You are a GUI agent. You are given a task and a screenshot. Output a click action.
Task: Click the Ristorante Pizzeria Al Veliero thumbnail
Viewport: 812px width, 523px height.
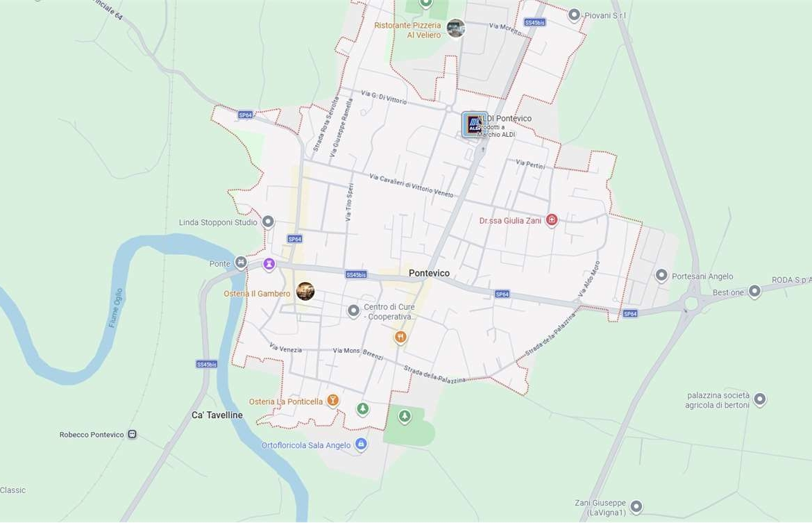tap(456, 28)
